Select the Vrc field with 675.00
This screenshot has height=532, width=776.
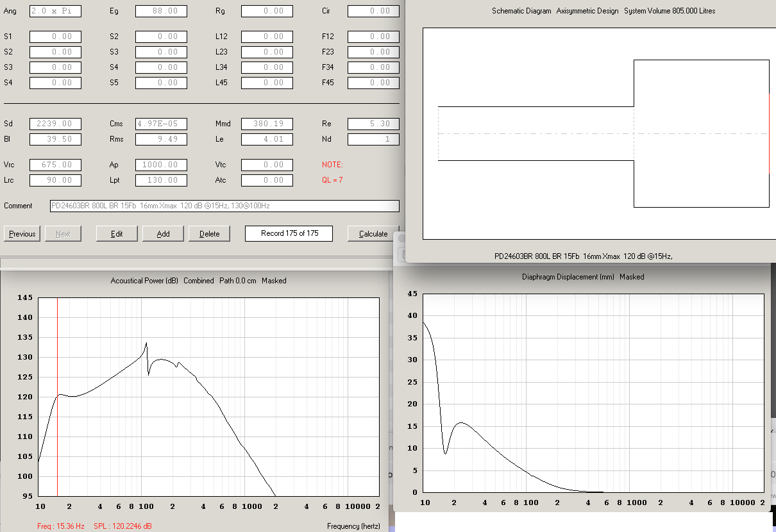coord(55,165)
